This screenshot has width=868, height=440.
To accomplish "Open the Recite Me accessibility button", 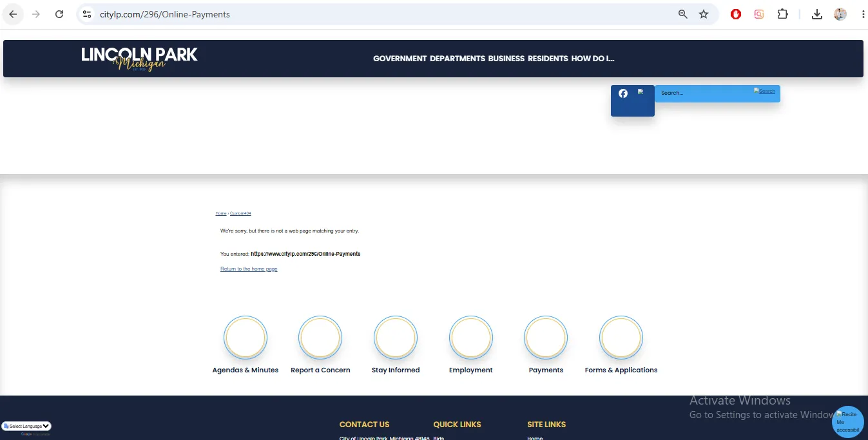I will [847, 422].
